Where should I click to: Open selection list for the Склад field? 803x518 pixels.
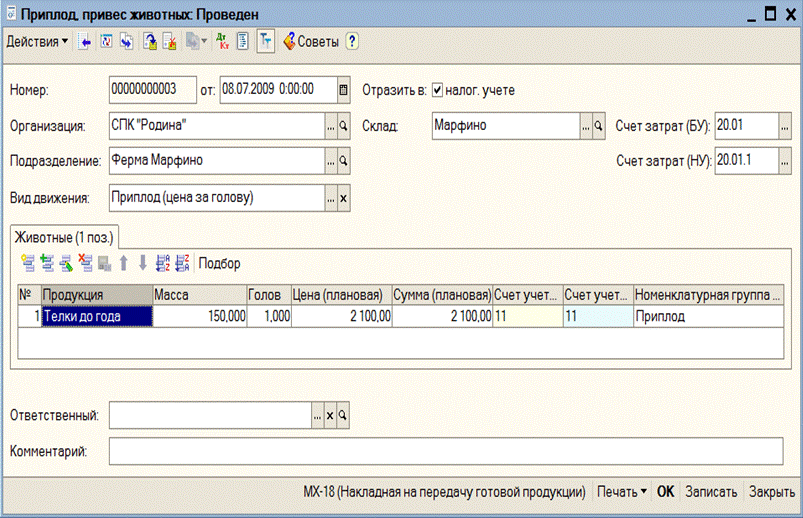585,127
